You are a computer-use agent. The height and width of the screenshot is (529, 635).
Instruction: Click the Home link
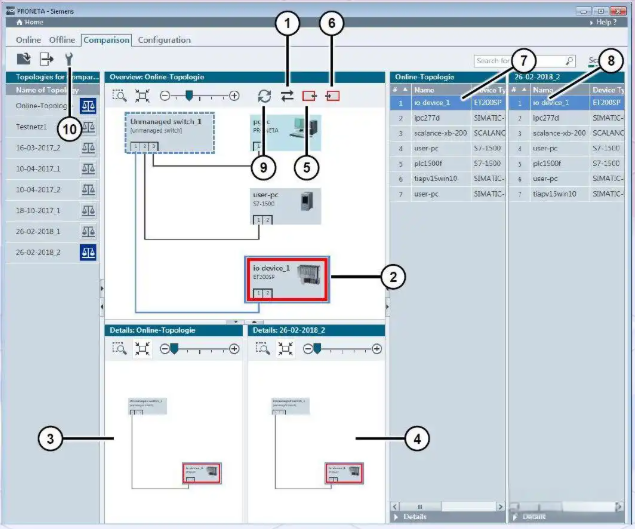coord(30,21)
